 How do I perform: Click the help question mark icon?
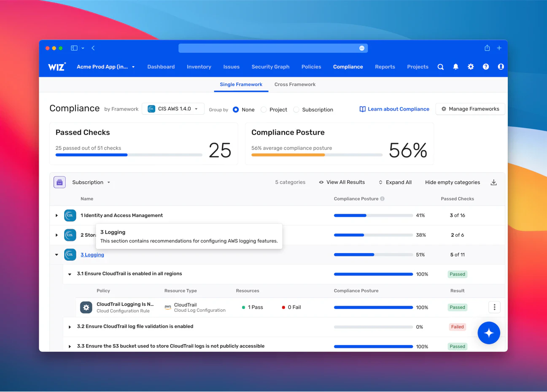[x=486, y=67]
